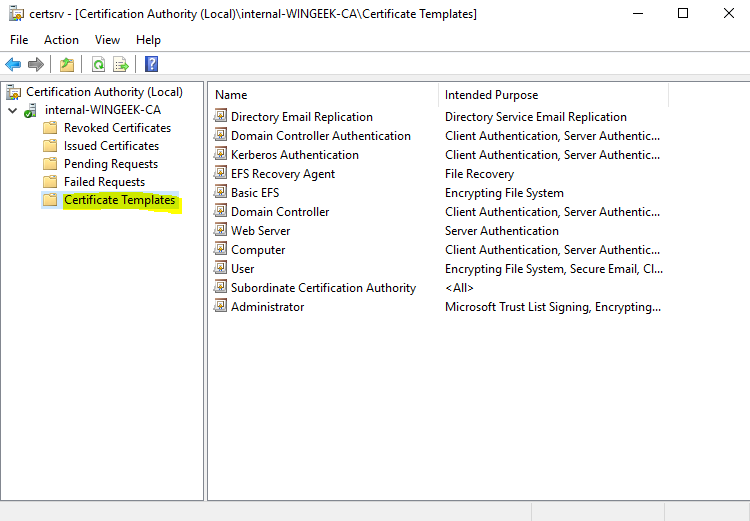This screenshot has height=521, width=750.
Task: Click the Up One Level folder icon
Action: click(67, 64)
